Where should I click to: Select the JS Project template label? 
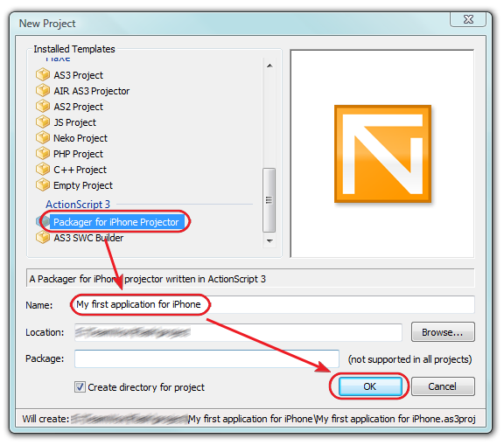tap(74, 122)
